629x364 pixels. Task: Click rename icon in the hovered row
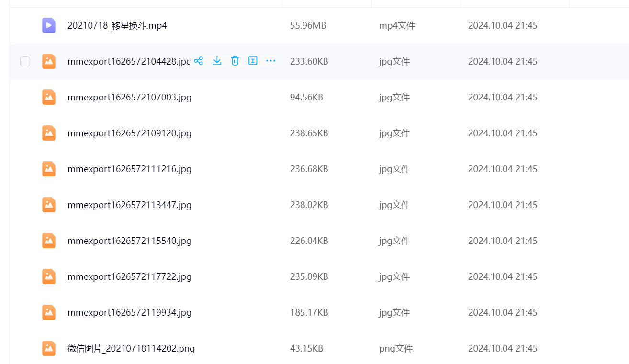253,61
